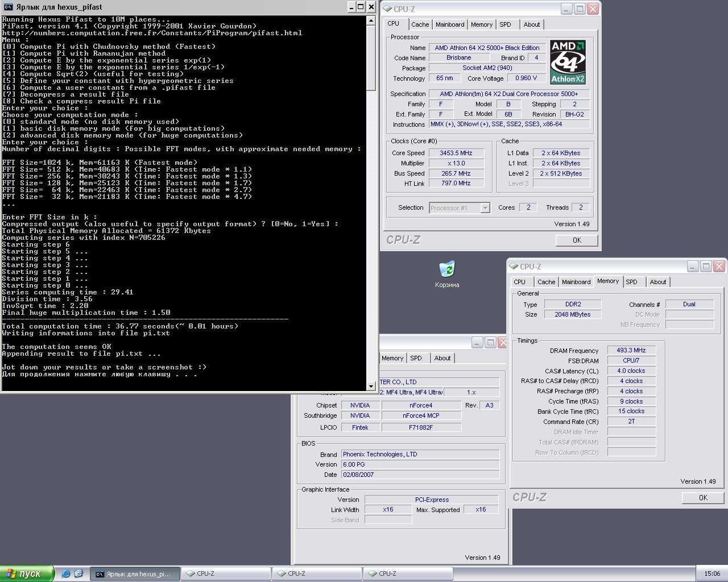
Task: Open the Recycle Bin (Корзина) desktop icon
Action: coord(447,274)
